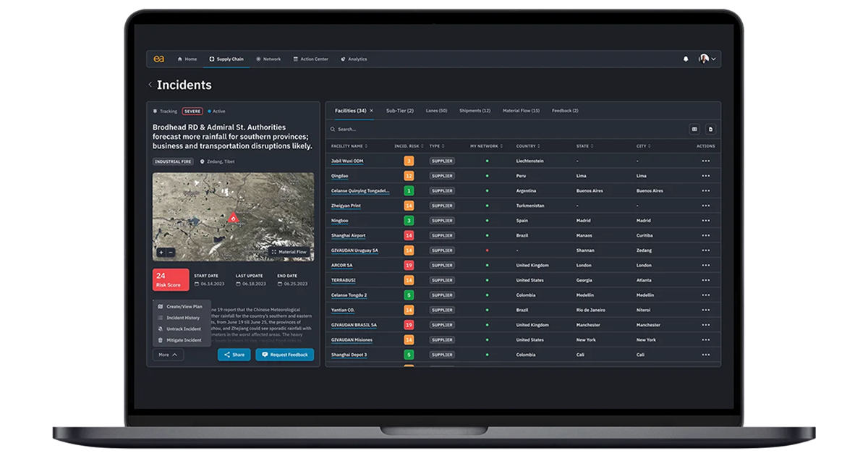This screenshot has width=868, height=456.
Task: Choose Untrack Incident from More menu
Action: click(182, 329)
